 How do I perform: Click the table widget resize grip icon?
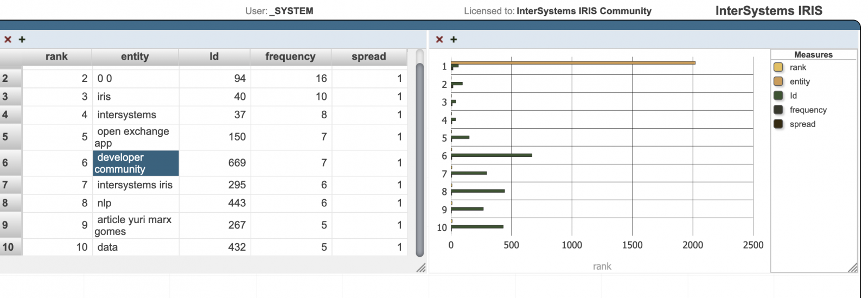[421, 268]
